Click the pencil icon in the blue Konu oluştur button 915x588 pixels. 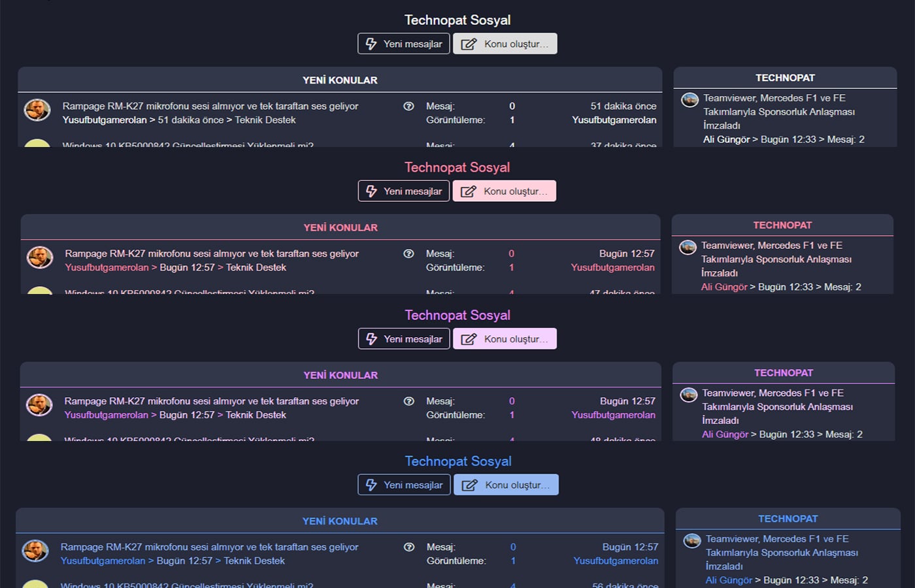point(469,485)
